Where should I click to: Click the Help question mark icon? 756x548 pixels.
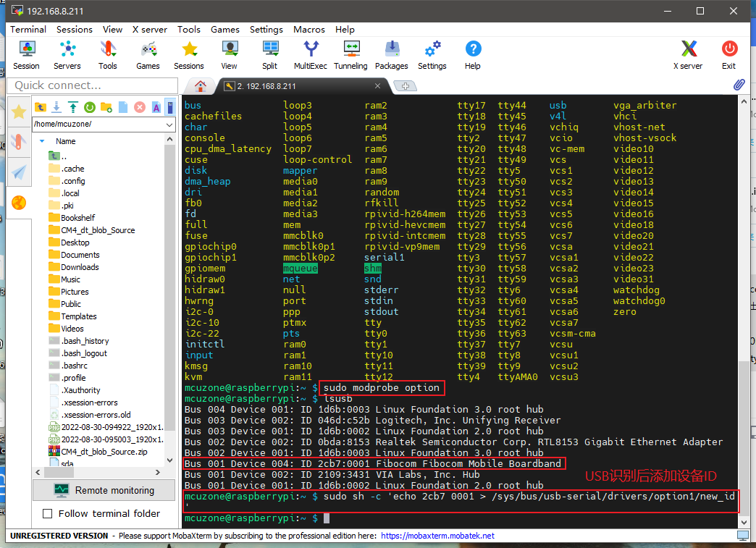point(473,56)
